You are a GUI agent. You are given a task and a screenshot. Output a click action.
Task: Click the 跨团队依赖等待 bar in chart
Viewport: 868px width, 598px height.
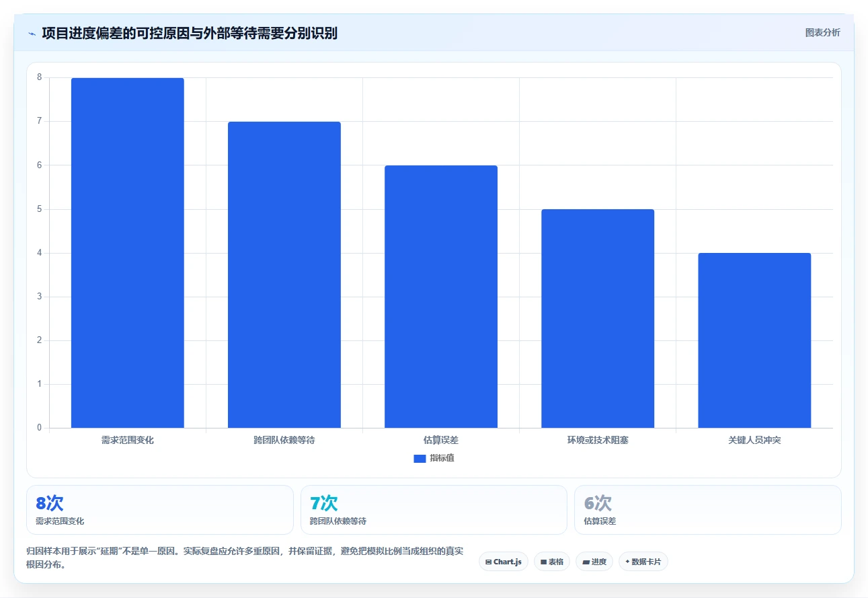point(284,274)
